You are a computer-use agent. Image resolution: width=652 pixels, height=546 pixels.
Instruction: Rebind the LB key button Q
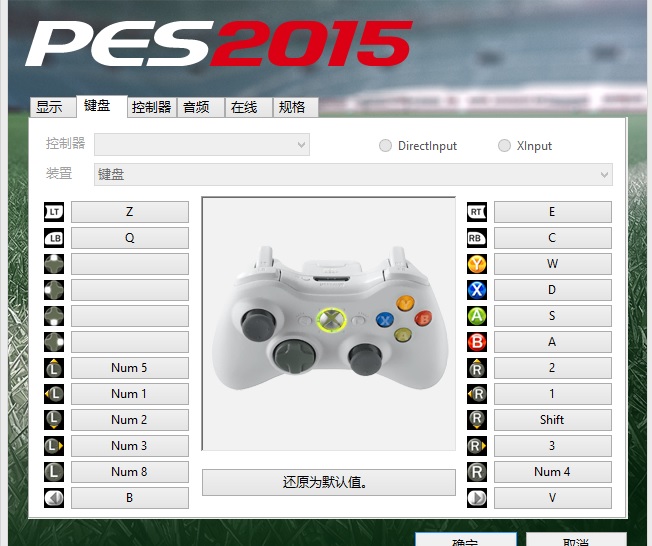tap(130, 238)
